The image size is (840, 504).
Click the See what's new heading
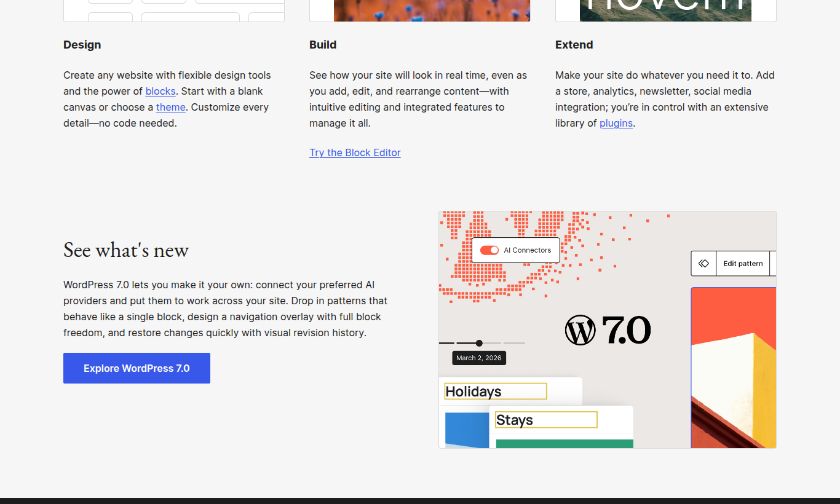pyautogui.click(x=126, y=250)
